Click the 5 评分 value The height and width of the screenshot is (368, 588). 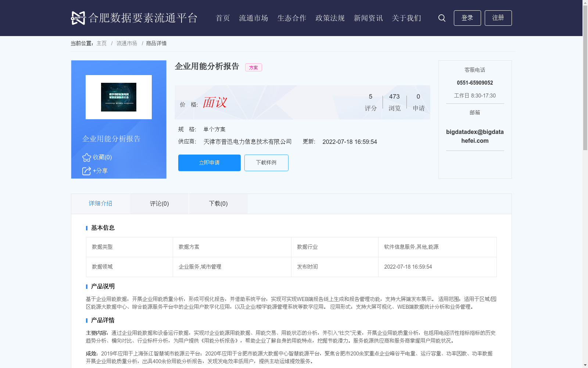click(x=370, y=102)
